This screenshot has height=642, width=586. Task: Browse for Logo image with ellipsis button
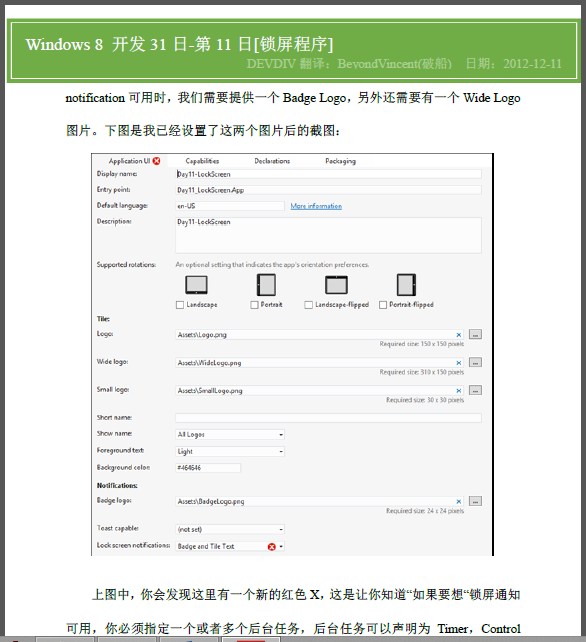coord(475,335)
